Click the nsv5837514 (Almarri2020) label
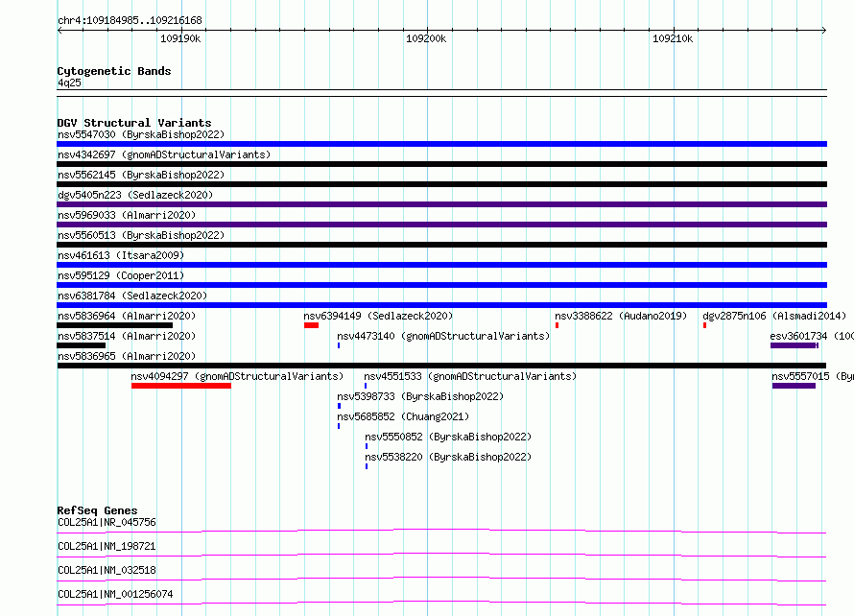854x616 pixels. pyautogui.click(x=127, y=336)
